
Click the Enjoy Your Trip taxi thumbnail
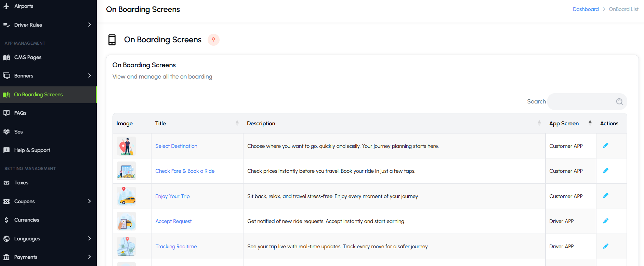(126, 196)
